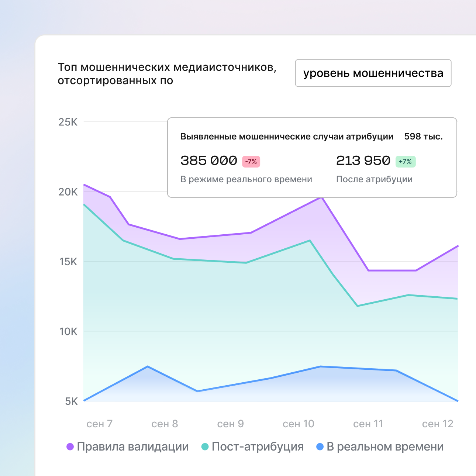476x476 pixels.
Task: Click the 213 950 post-attribution value
Action: point(363,161)
